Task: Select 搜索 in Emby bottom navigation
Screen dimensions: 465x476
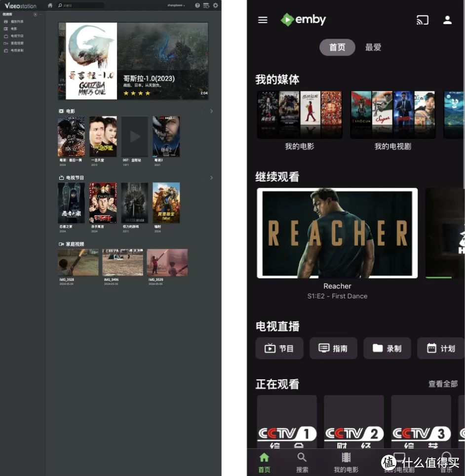Action: click(302, 462)
